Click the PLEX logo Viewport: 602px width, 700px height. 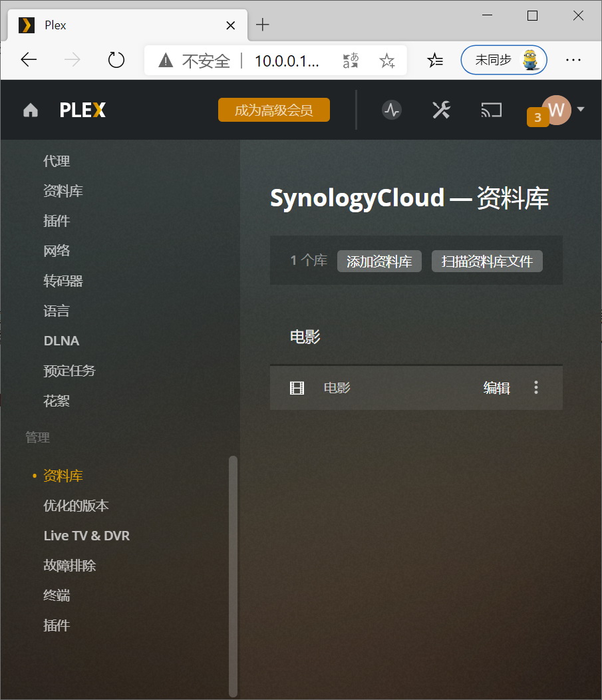point(82,110)
